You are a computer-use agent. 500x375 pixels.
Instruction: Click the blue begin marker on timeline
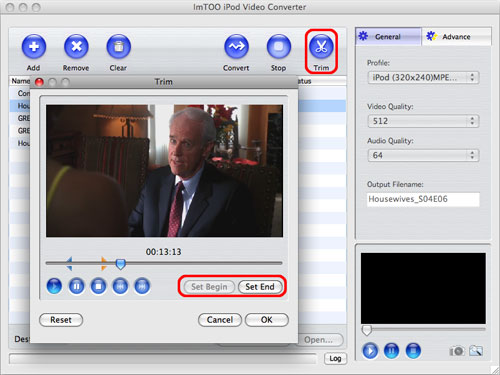point(69,263)
